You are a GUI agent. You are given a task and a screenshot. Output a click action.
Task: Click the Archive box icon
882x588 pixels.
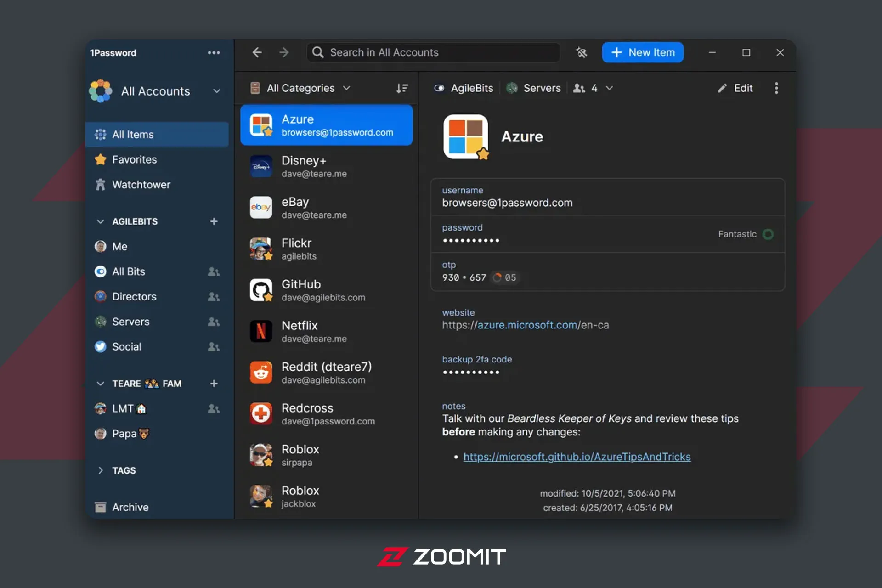(100, 507)
